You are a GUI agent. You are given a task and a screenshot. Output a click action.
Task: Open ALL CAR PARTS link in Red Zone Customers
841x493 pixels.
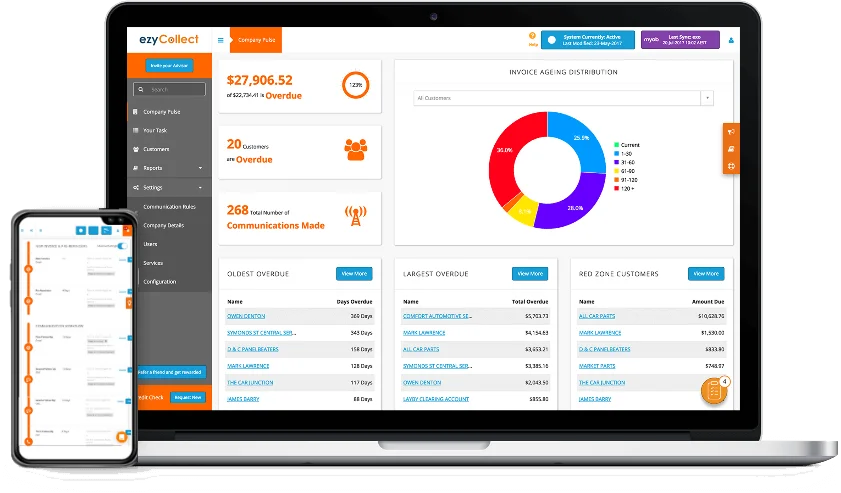click(x=597, y=316)
